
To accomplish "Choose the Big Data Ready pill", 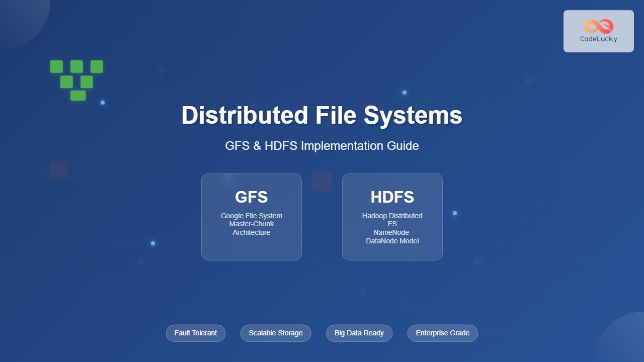I will point(359,333).
